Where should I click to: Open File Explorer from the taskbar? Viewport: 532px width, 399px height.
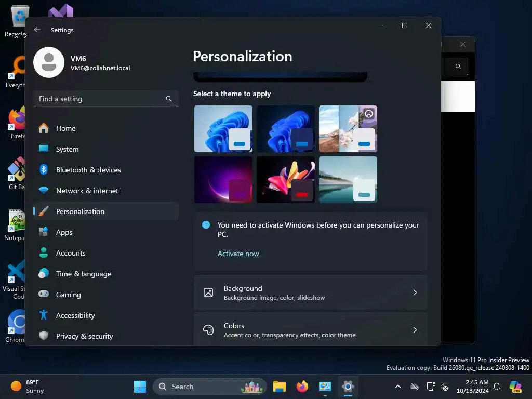coord(279,387)
